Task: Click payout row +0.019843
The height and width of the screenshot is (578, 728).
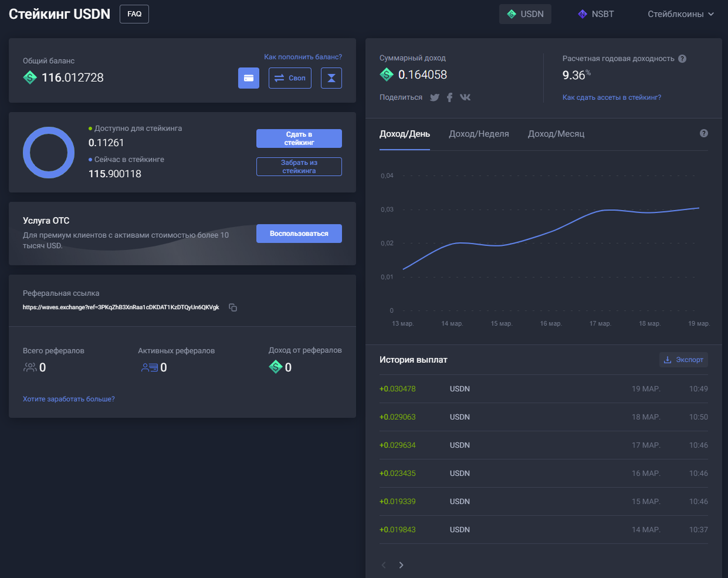Action: coord(544,529)
